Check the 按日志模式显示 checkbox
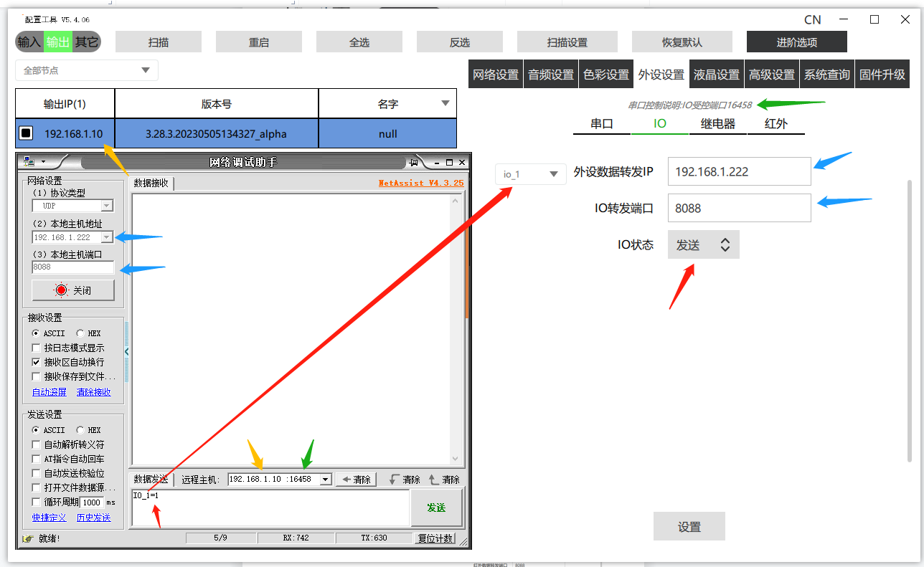The height and width of the screenshot is (567, 924). [x=37, y=348]
